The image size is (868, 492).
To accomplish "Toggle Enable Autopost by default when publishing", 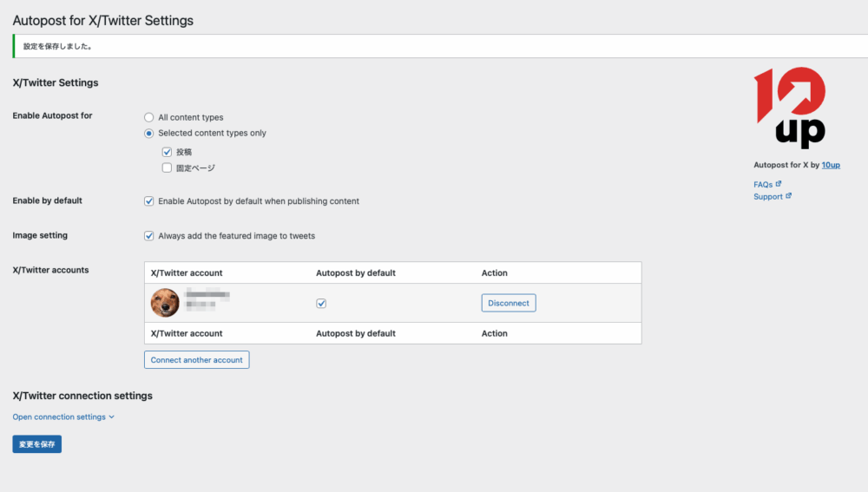I will [x=149, y=201].
